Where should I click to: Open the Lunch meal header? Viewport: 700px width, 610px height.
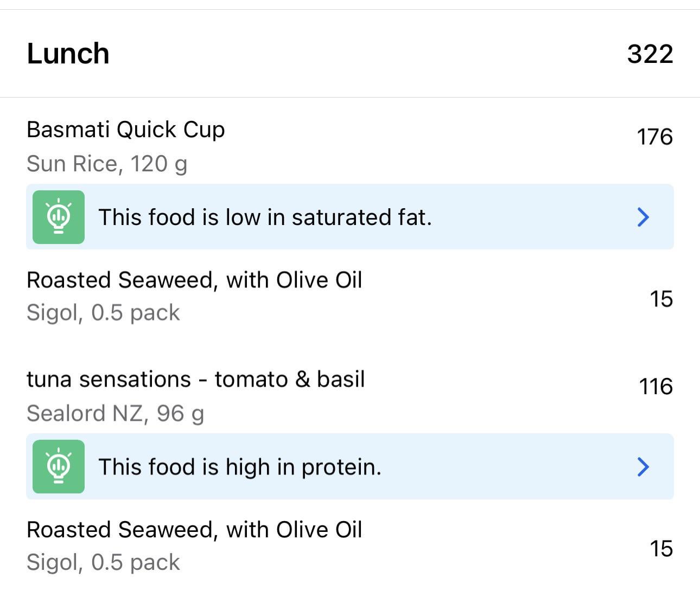350,54
